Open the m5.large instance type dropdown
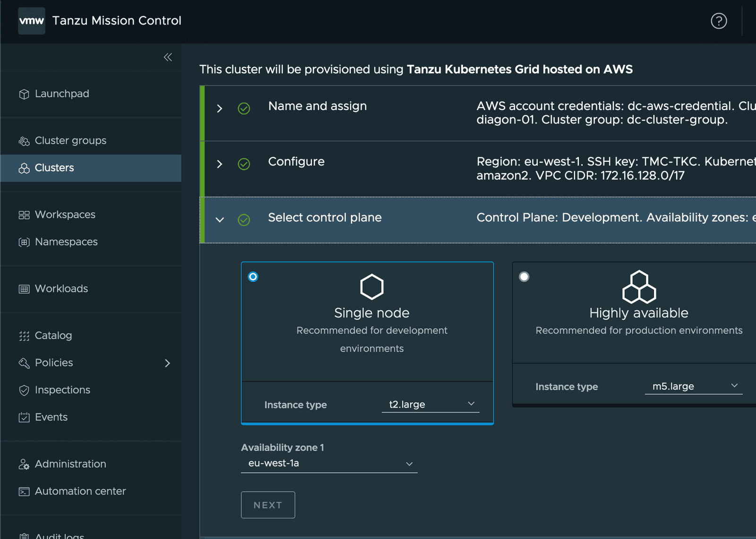Viewport: 756px width, 539px height. coord(693,386)
